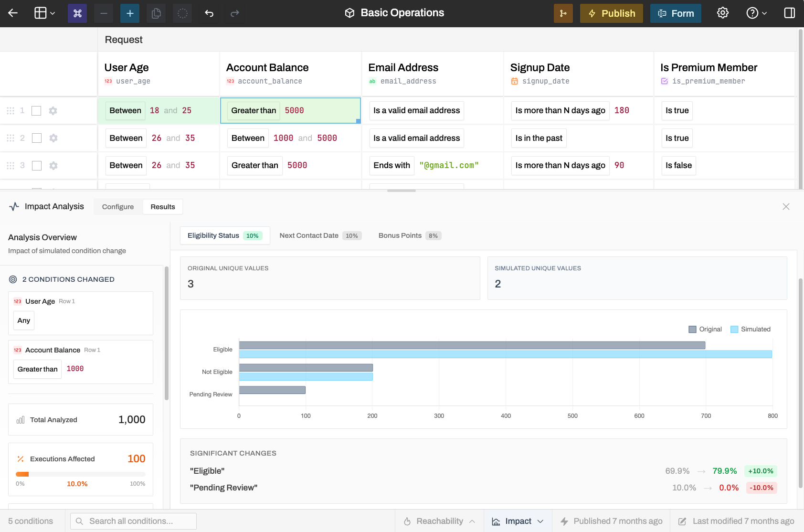Click the plus add icon in toolbar
Image resolution: width=804 pixels, height=532 pixels.
tap(130, 13)
